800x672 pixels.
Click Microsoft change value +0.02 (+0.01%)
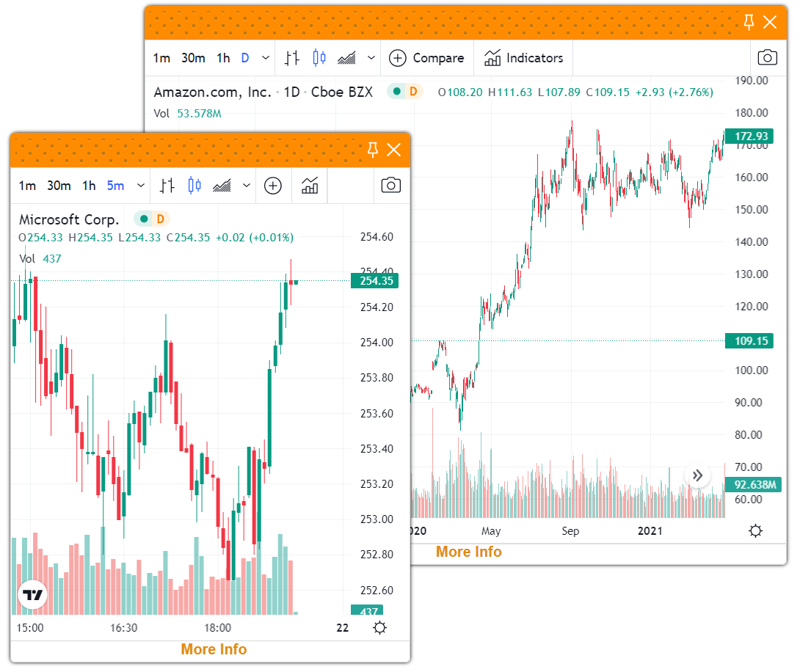coord(255,238)
